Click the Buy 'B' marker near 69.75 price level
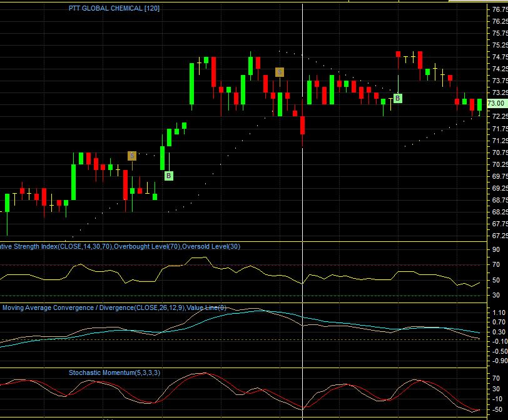Viewport: 508px width, 420px height. (168, 176)
